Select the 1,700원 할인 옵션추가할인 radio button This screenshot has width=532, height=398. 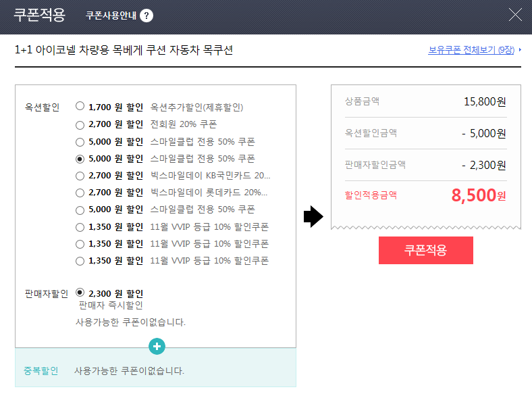[x=80, y=106]
